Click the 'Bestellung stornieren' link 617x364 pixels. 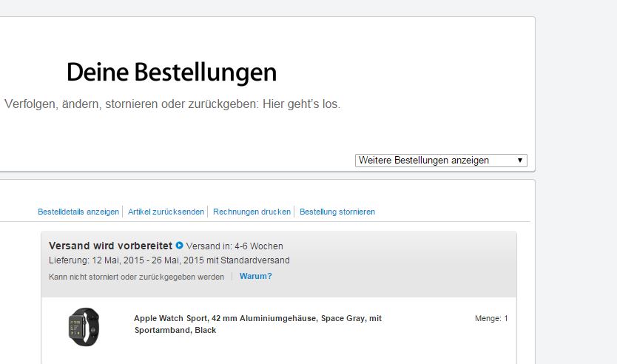click(337, 212)
